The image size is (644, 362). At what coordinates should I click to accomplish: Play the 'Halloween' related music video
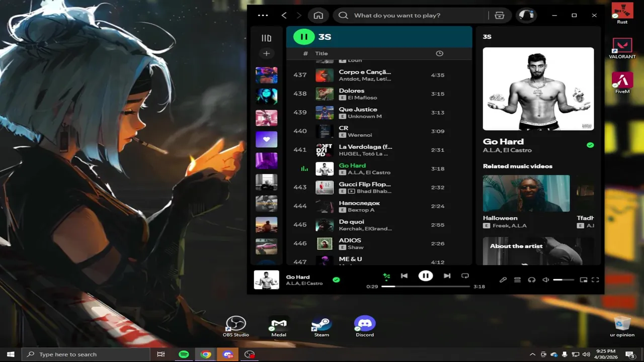coord(526,194)
